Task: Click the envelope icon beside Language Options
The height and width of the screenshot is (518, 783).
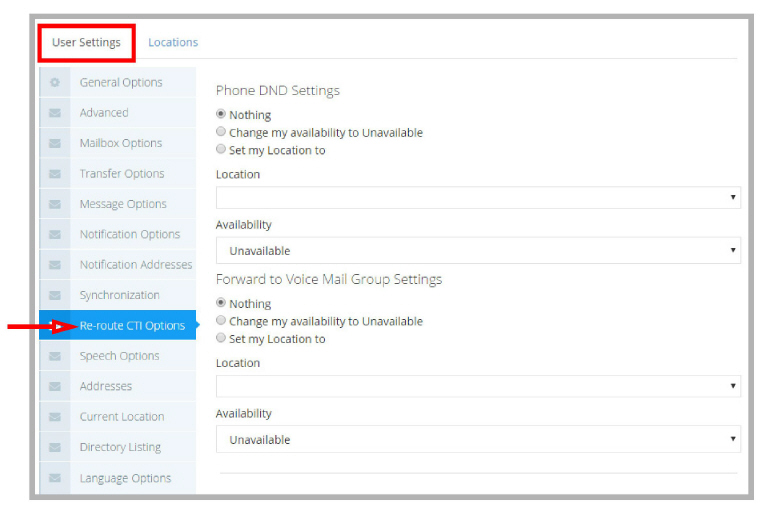Action: click(x=55, y=478)
